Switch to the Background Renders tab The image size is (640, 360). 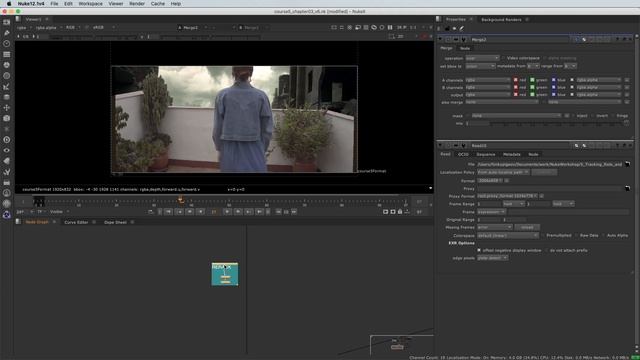coord(501,20)
